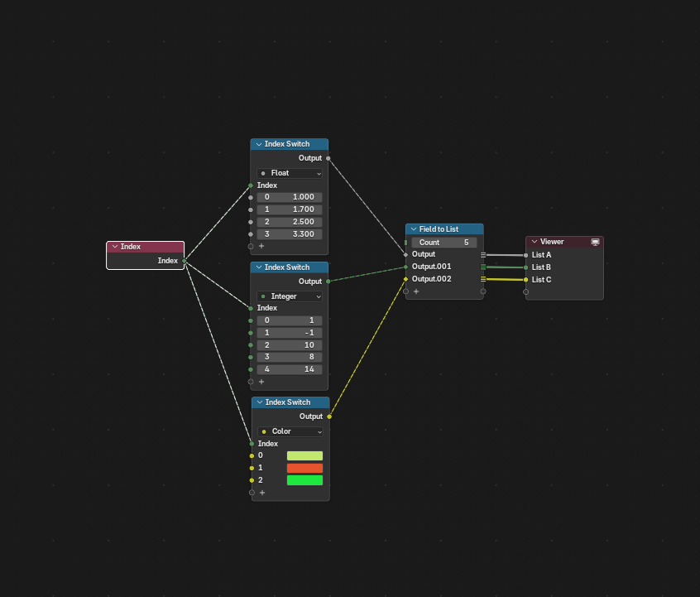700x597 pixels.
Task: Open the Float data type dropdown
Action: 290,173
